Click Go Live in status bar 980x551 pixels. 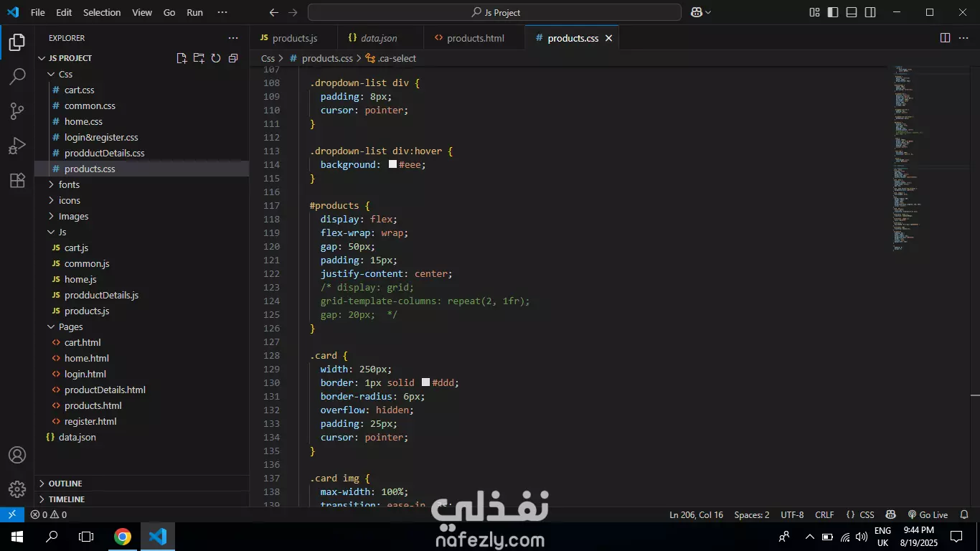[x=928, y=514]
